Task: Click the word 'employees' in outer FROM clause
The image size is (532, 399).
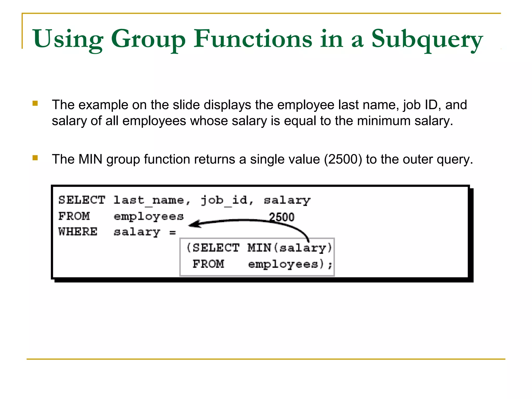Action: tap(149, 216)
